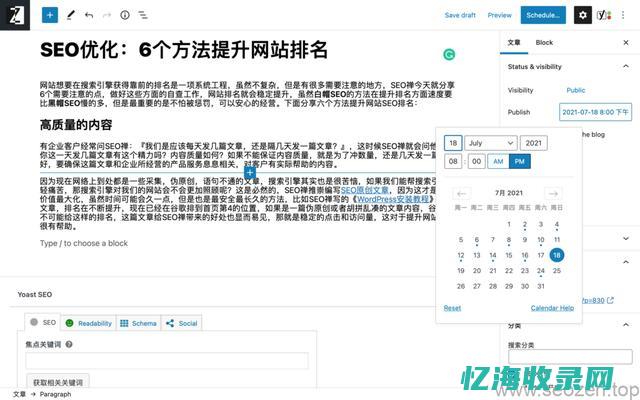Image resolution: width=640 pixels, height=400 pixels.
Task: Click the year field 2021
Action: pyautogui.click(x=533, y=143)
